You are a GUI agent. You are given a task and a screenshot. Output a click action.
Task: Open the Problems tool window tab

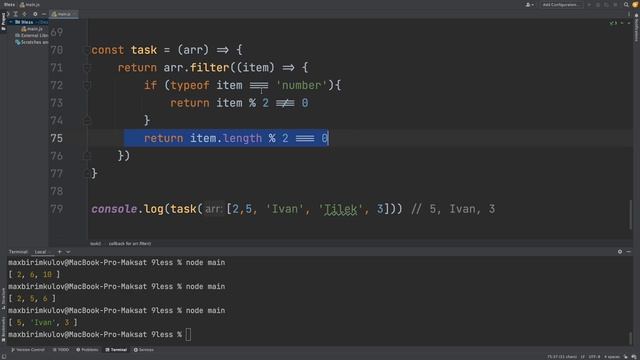click(x=87, y=350)
